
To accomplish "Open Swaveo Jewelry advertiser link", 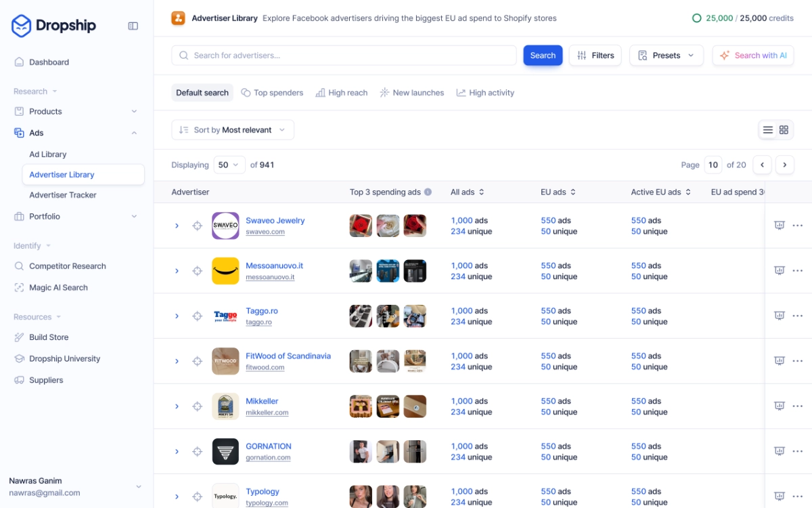I will coord(275,221).
